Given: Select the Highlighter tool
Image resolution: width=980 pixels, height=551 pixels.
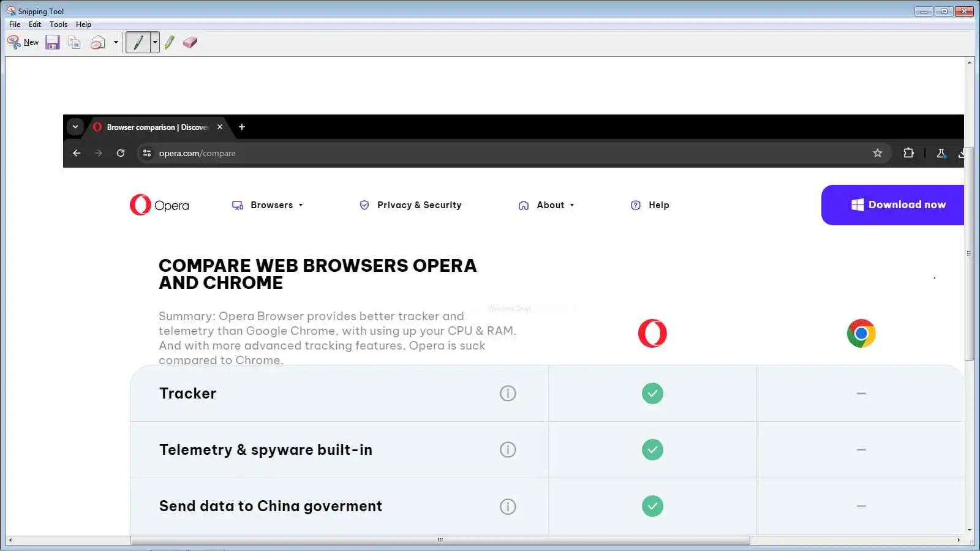Looking at the screenshot, I should [x=170, y=42].
